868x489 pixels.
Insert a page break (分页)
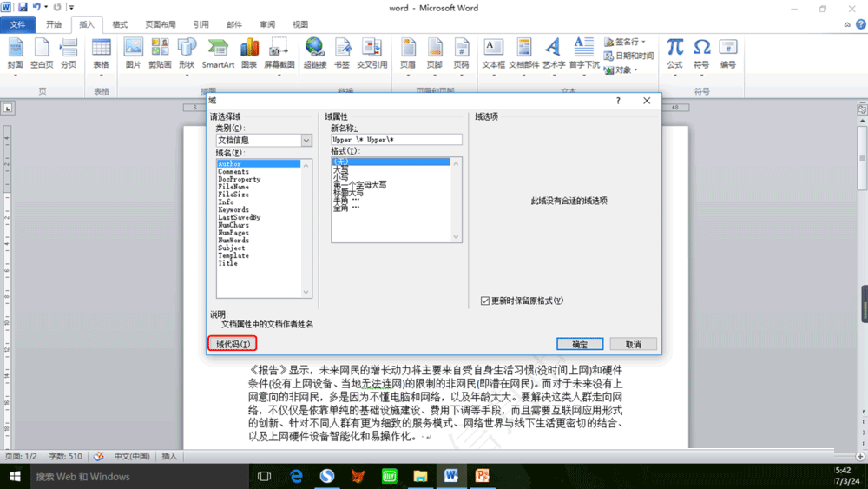[x=69, y=54]
